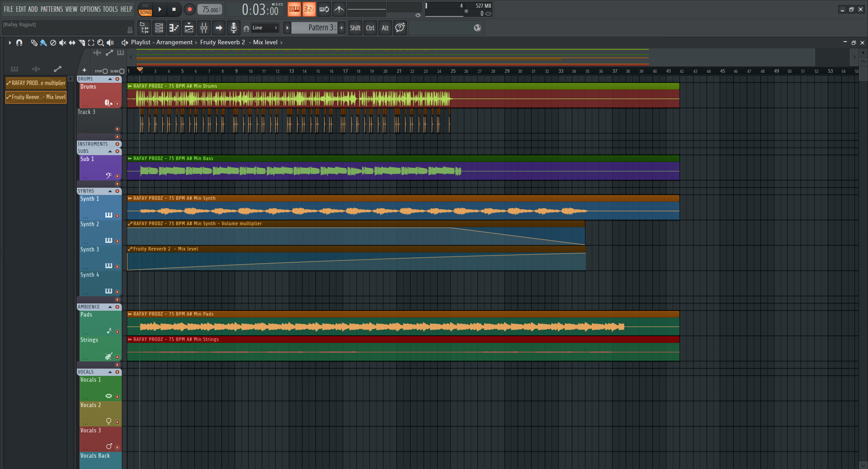Select the Fruity Reeverb Mix level clip in picker

tap(36, 97)
